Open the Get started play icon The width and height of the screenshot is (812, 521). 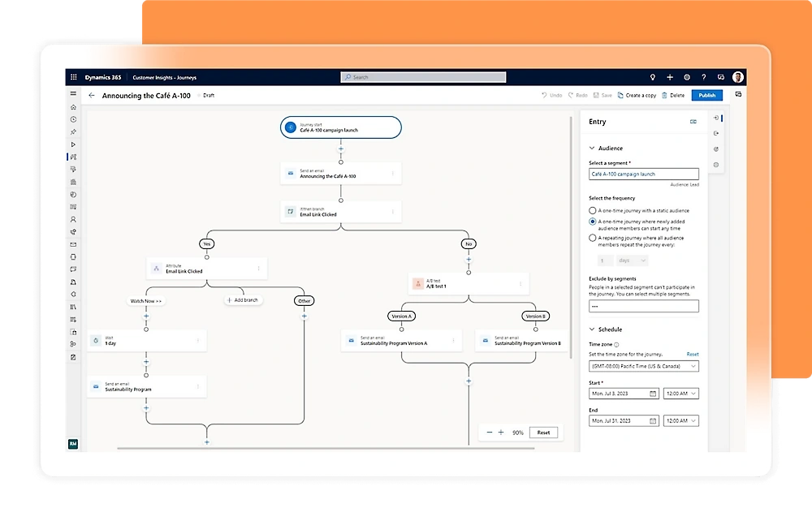click(73, 144)
